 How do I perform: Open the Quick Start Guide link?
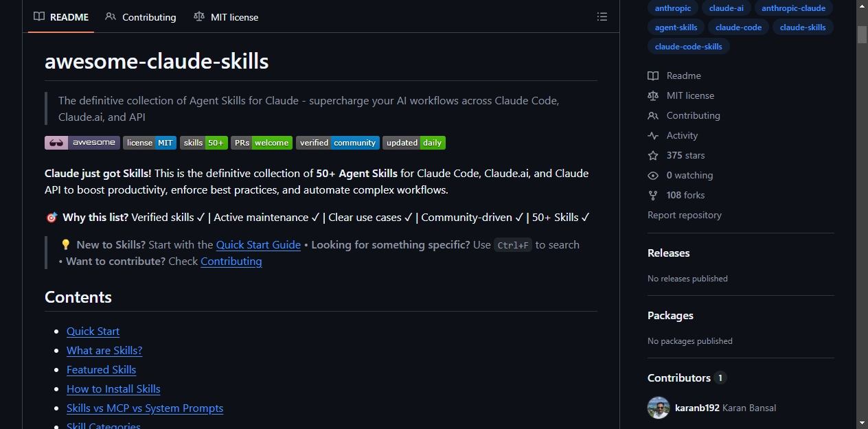(x=258, y=245)
